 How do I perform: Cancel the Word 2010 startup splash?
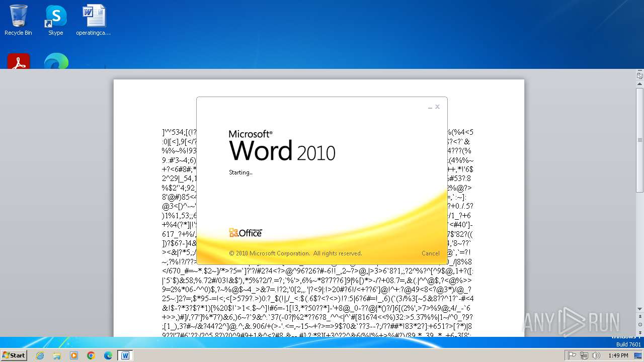[430, 253]
